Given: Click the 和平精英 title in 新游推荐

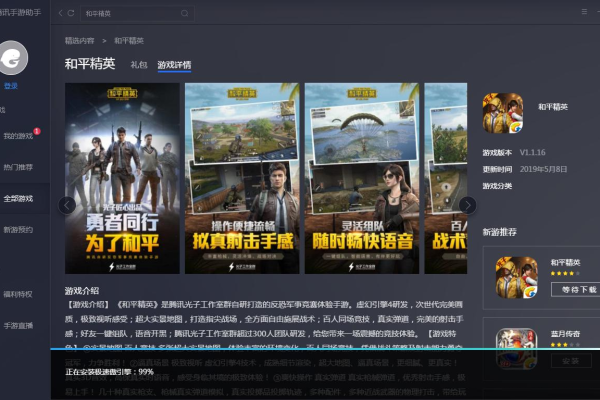Looking at the screenshot, I should coord(565,262).
